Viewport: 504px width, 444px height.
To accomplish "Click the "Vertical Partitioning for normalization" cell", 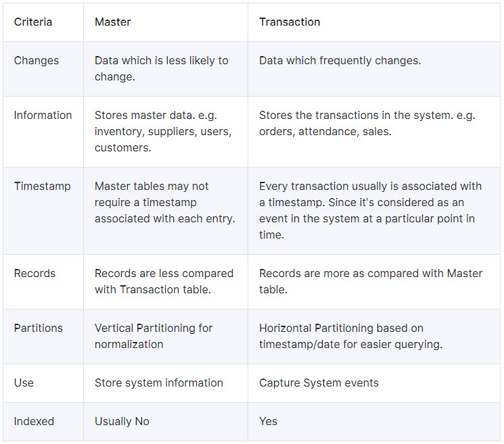I will 154,336.
